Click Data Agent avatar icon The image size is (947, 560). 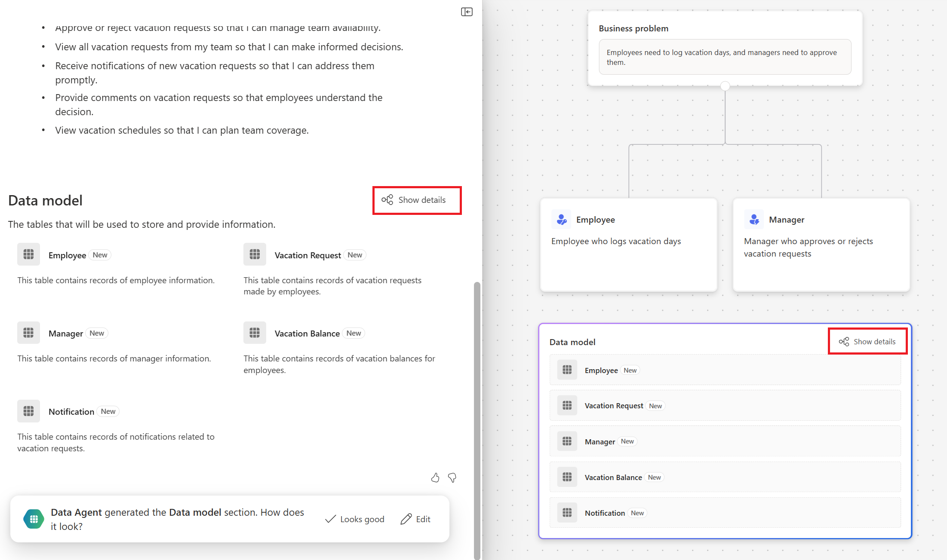34,519
